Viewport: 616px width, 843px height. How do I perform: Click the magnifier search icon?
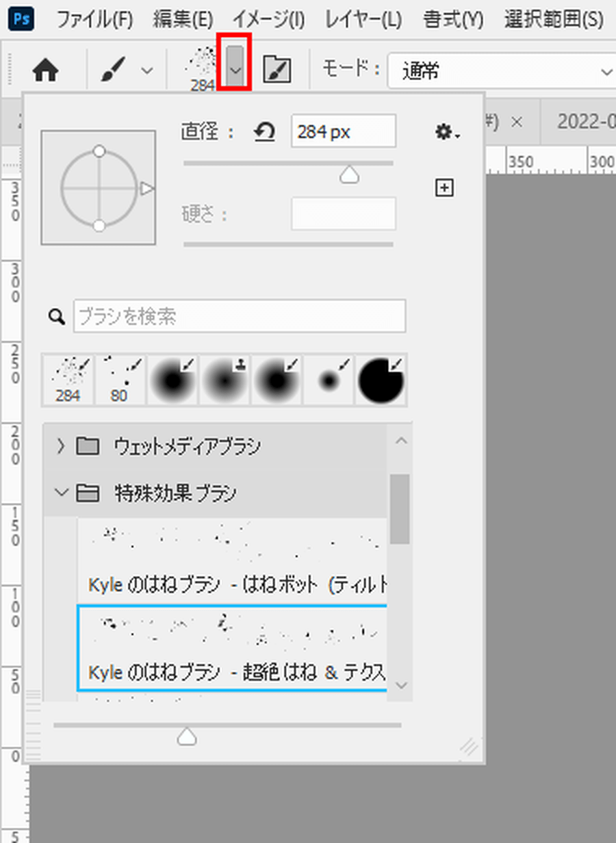[57, 316]
